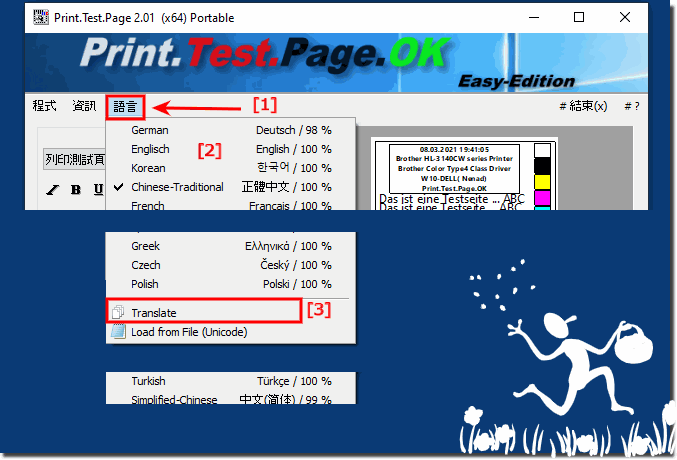Select Turkish language entry
This screenshot has height=460, width=677.
pyautogui.click(x=231, y=381)
